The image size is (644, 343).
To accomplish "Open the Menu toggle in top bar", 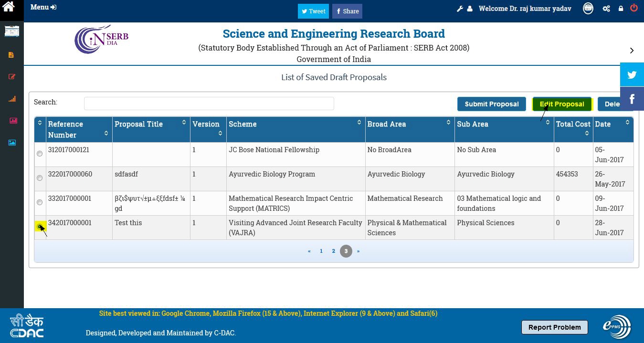I will click(x=43, y=7).
